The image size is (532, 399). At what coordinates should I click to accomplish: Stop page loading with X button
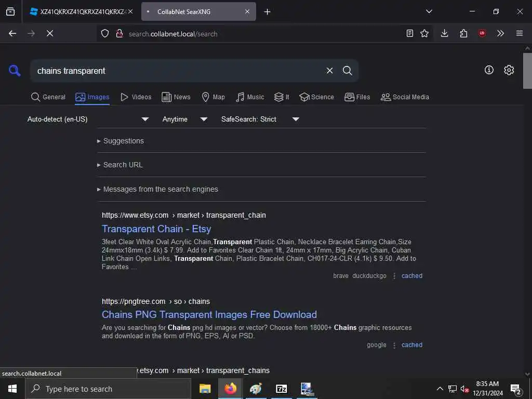click(x=50, y=33)
